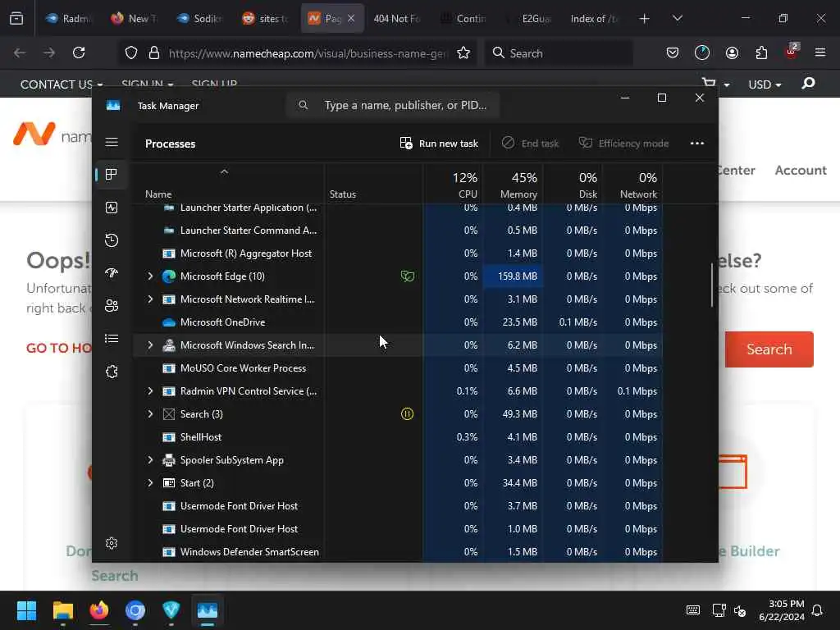Expand the Spooler SubSystem App group
Screen dimensions: 840x630
pyautogui.click(x=151, y=459)
